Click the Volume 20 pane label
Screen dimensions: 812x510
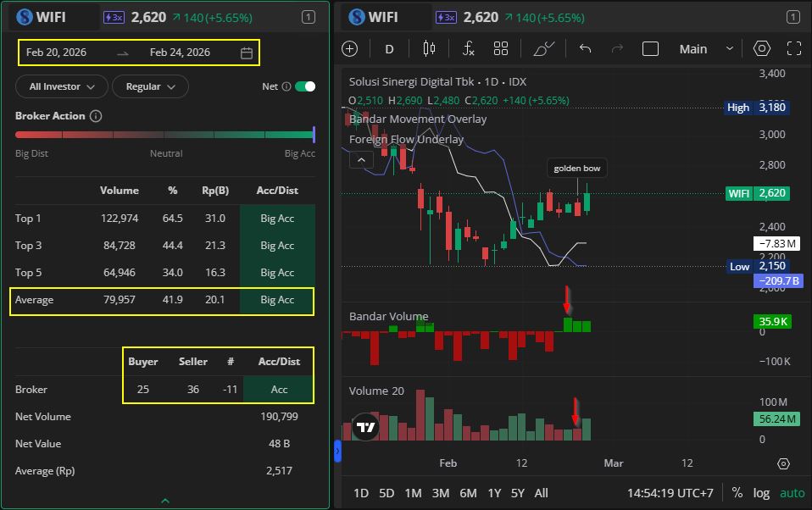coord(376,391)
